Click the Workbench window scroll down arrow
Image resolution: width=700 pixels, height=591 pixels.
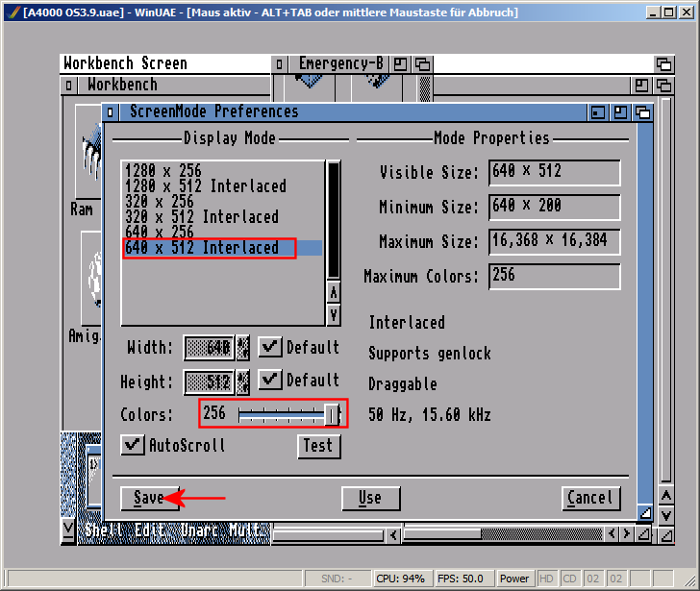[x=665, y=516]
